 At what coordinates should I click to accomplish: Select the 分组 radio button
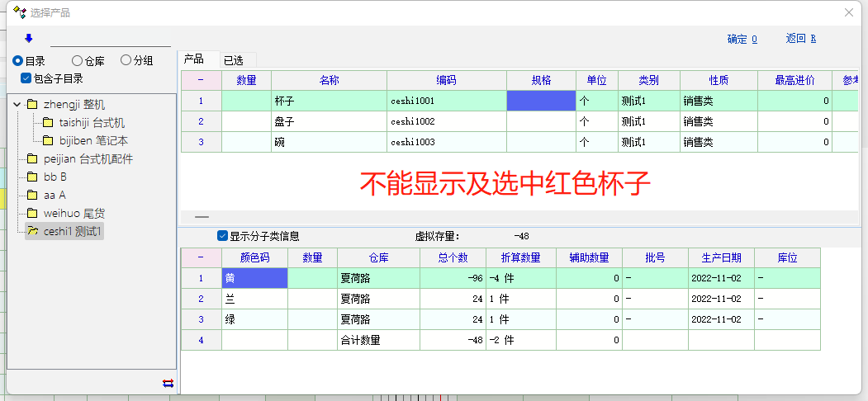[126, 60]
